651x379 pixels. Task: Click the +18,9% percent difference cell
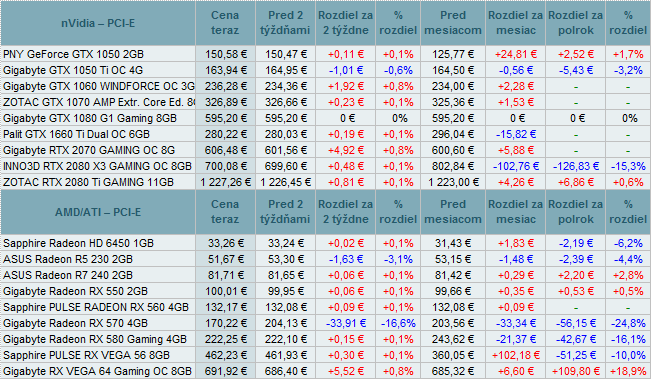(628, 371)
